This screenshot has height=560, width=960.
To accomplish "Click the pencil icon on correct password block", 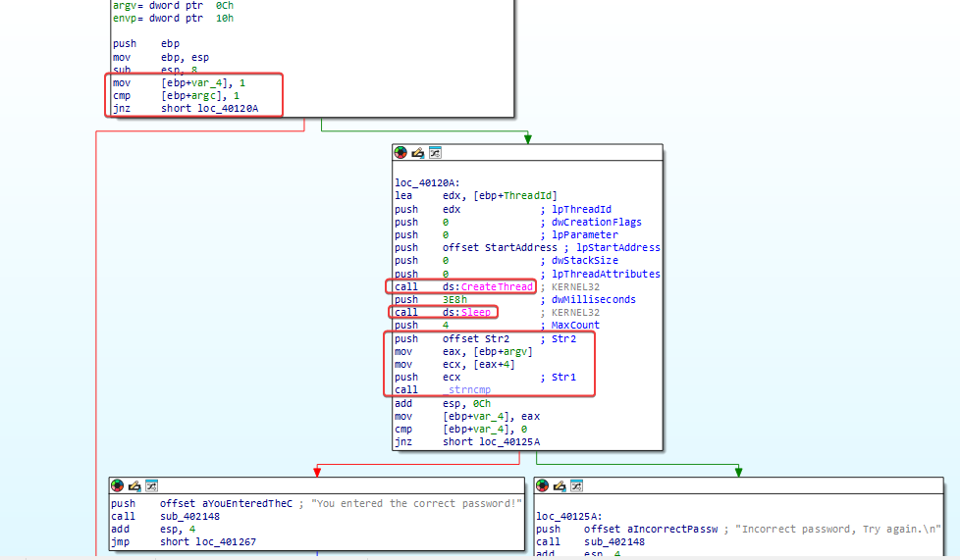I will pyautogui.click(x=134, y=485).
